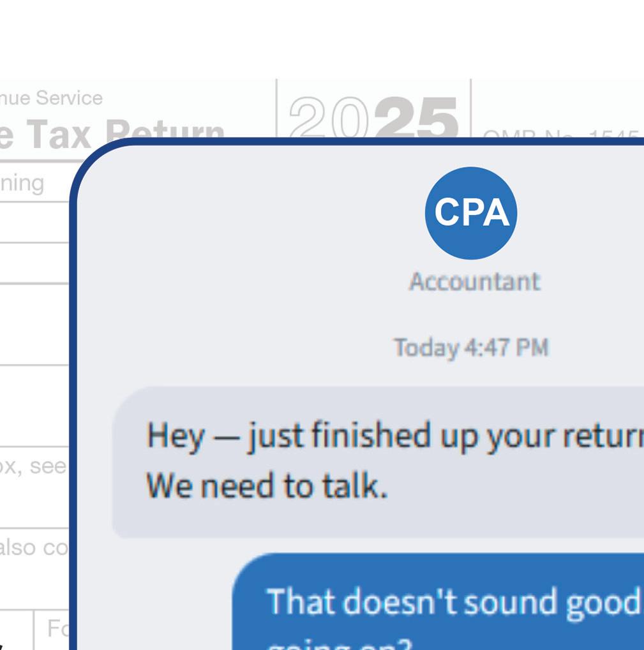Screen dimensions: 644x650
Task: Click the tall blank form field row
Action: [34, 325]
